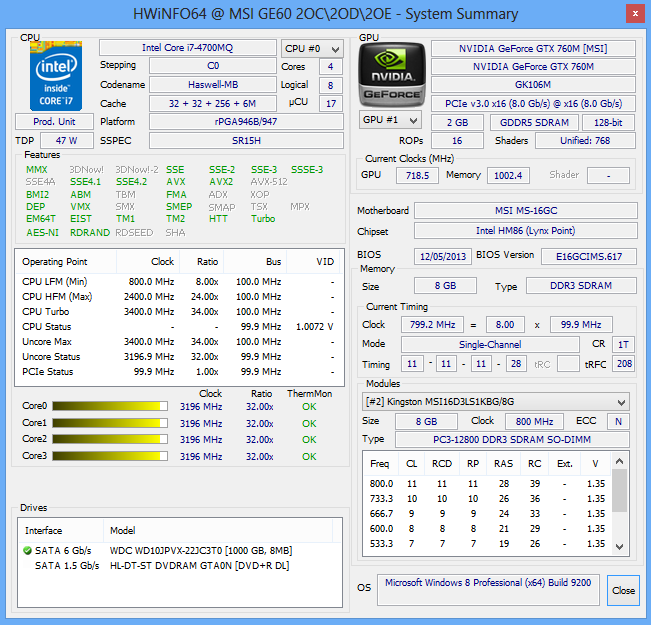Click the 800.0 frequency row in timings table
Screen dimensions: 651x625
pyautogui.click(x=487, y=484)
